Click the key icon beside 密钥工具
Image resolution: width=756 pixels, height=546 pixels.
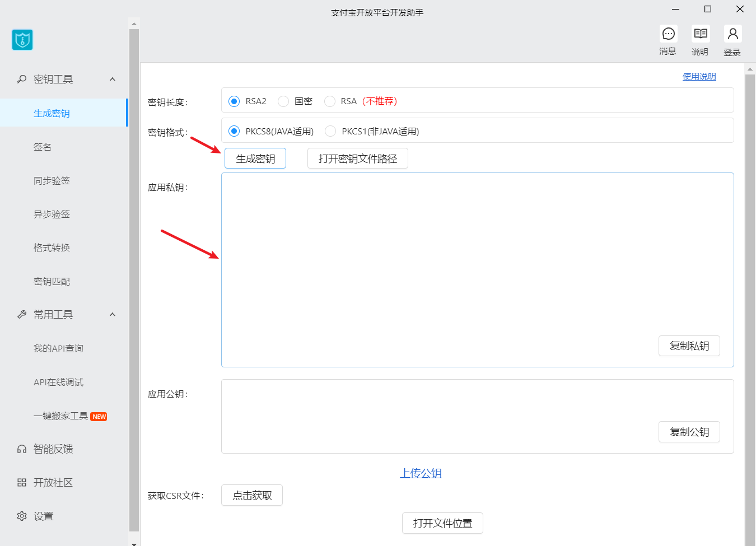[22, 80]
